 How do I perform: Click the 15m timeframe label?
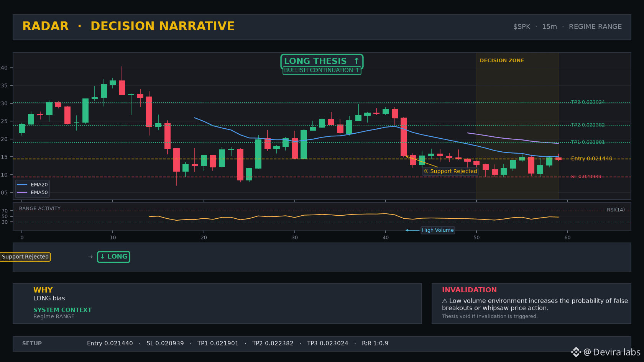549,27
